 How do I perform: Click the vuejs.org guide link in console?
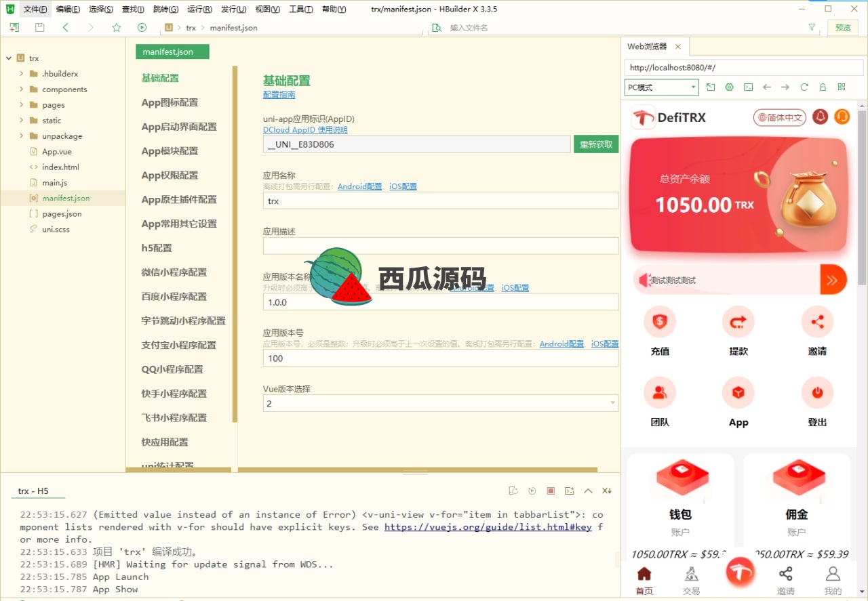pos(488,526)
